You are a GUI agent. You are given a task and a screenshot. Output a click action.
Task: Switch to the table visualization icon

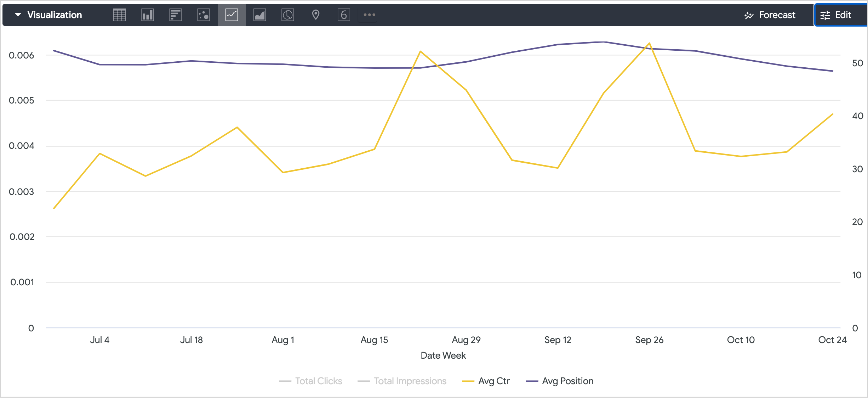coord(119,15)
